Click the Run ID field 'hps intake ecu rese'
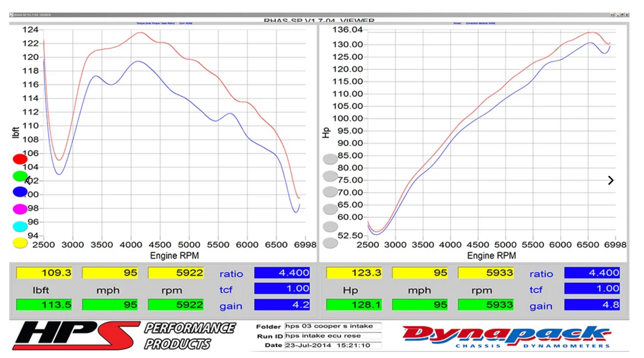The image size is (644, 358). (x=333, y=336)
